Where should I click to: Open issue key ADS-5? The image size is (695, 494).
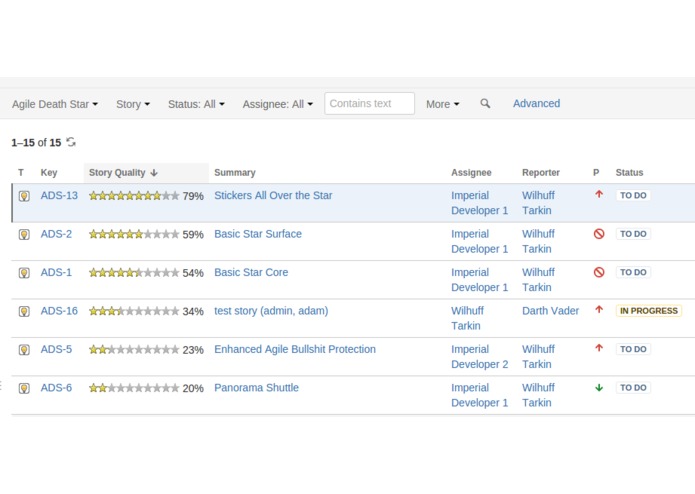click(x=56, y=350)
